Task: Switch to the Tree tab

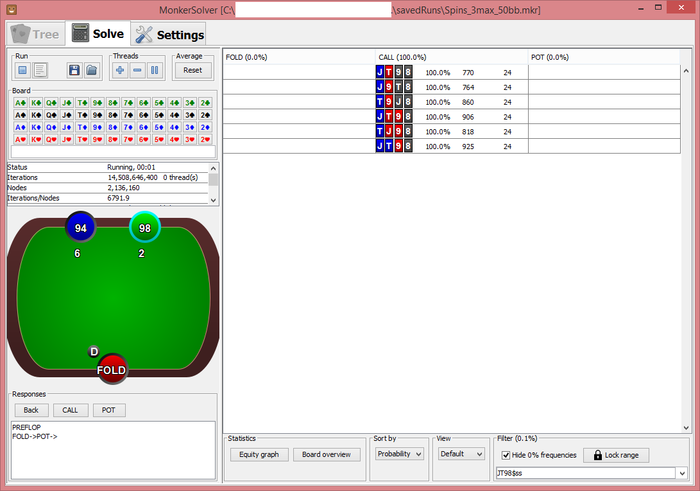Action: click(36, 34)
